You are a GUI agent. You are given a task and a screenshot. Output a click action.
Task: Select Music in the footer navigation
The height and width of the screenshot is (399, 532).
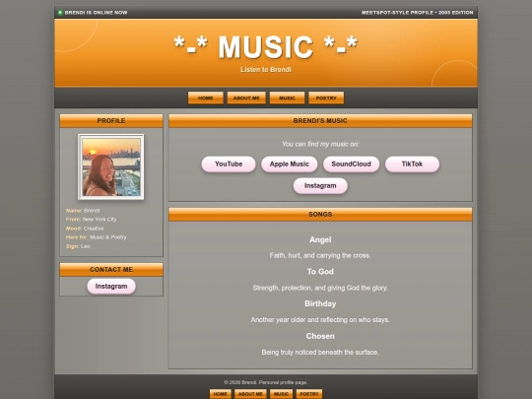coord(281,394)
